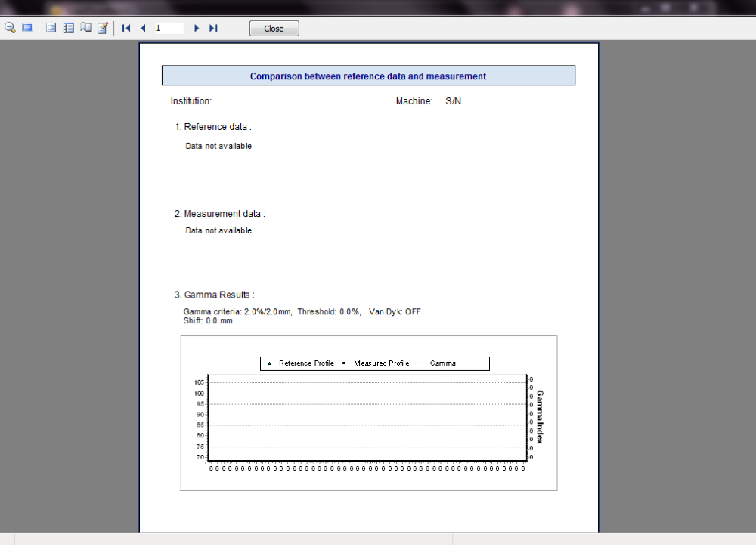Click the page number input field

coord(169,28)
